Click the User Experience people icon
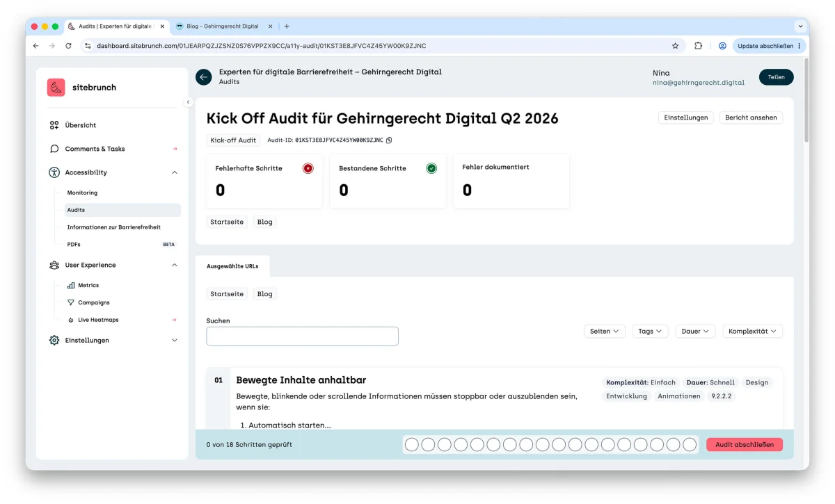 pyautogui.click(x=54, y=265)
